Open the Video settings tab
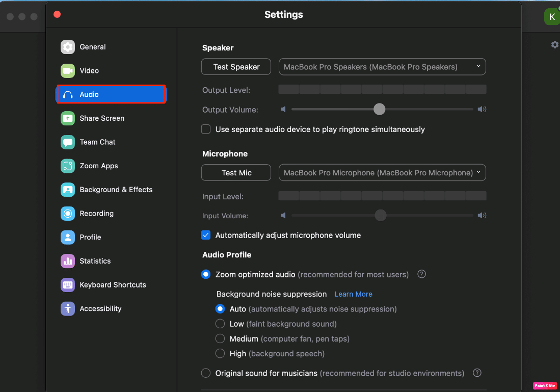 click(112, 71)
